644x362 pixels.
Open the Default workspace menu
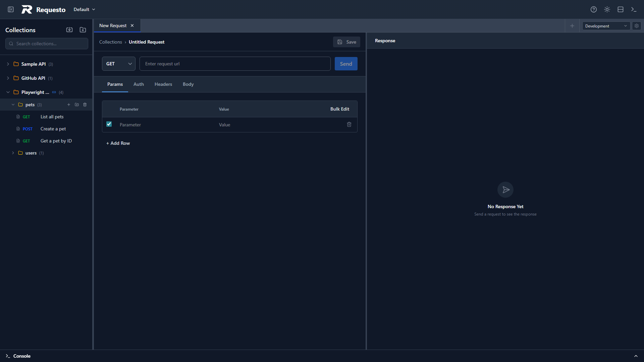(84, 9)
